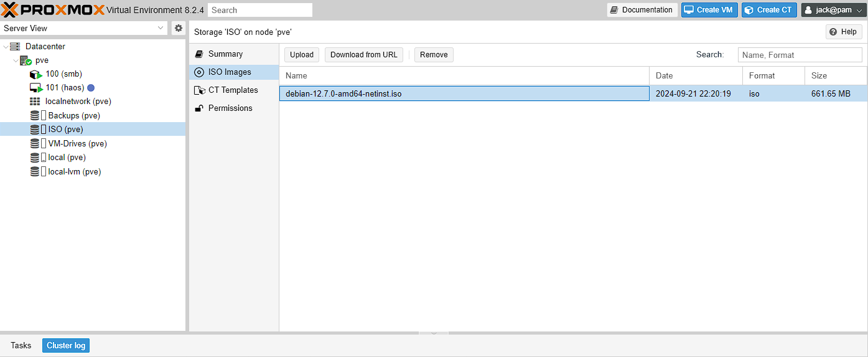The height and width of the screenshot is (357, 868).
Task: Click the local-lvm (pve) storage icon
Action: (x=35, y=172)
